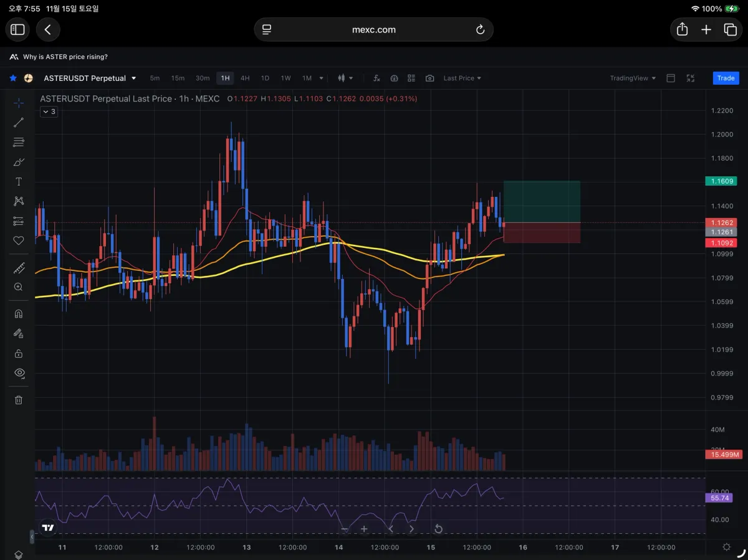
Task: Pick the ruler measure tool
Action: (x=19, y=268)
